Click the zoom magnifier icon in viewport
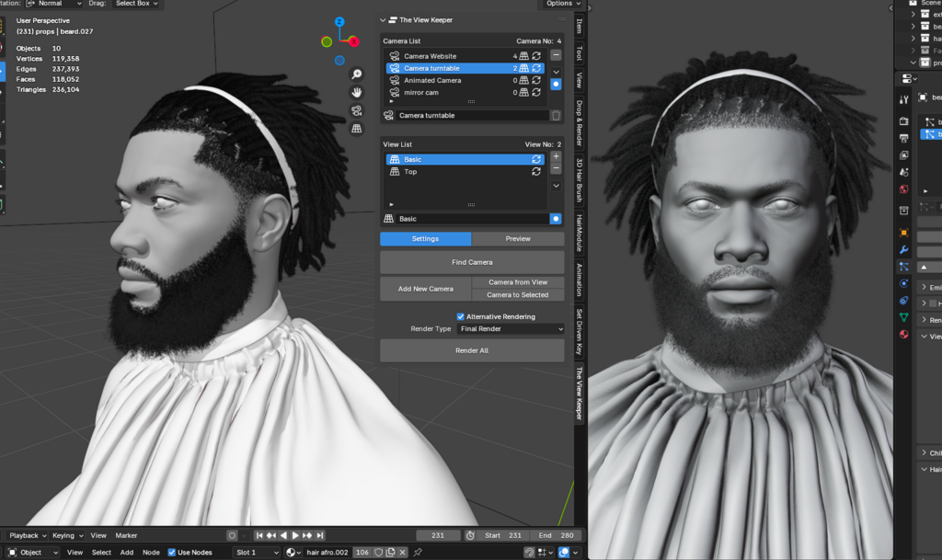The image size is (942, 560). 357,74
